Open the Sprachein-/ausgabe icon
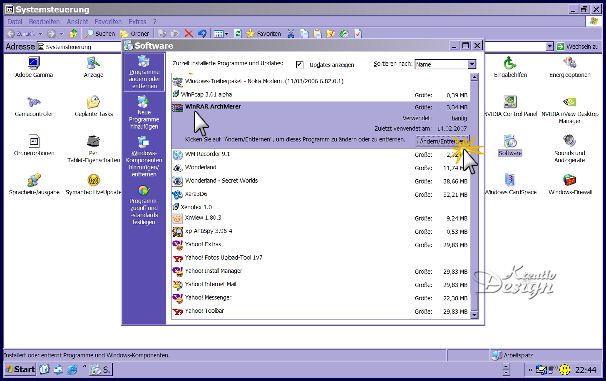This screenshot has height=381, width=606. [x=34, y=180]
